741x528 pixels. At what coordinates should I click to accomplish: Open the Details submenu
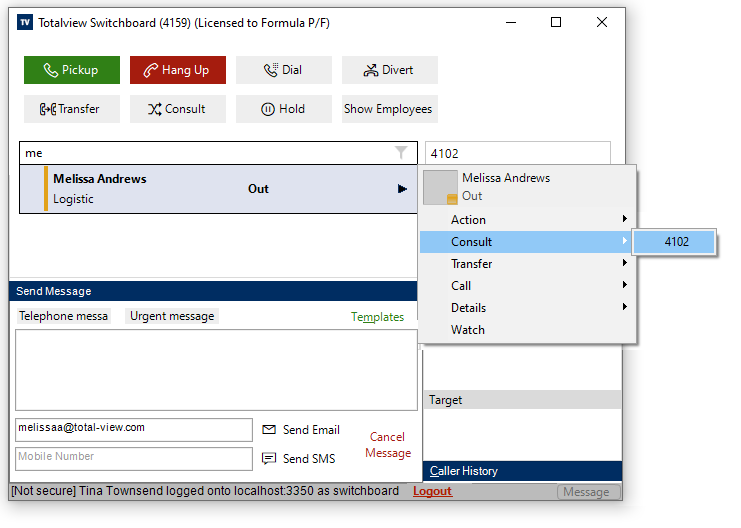coord(527,308)
